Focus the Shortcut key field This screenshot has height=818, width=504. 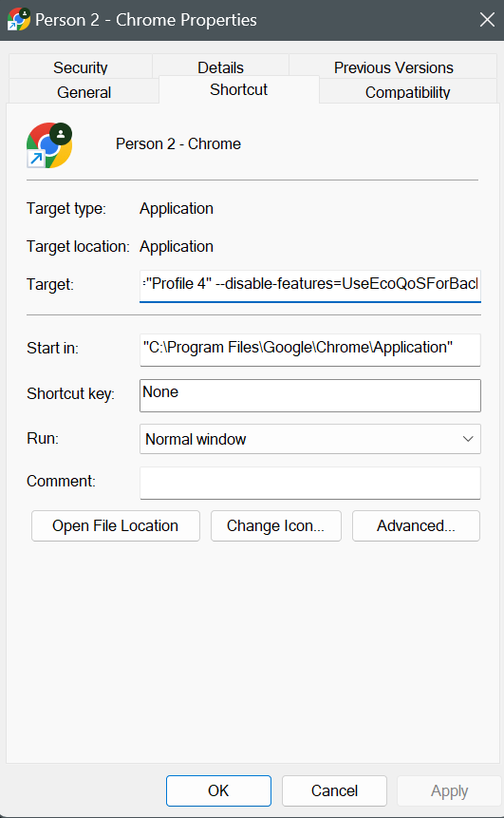pos(310,395)
